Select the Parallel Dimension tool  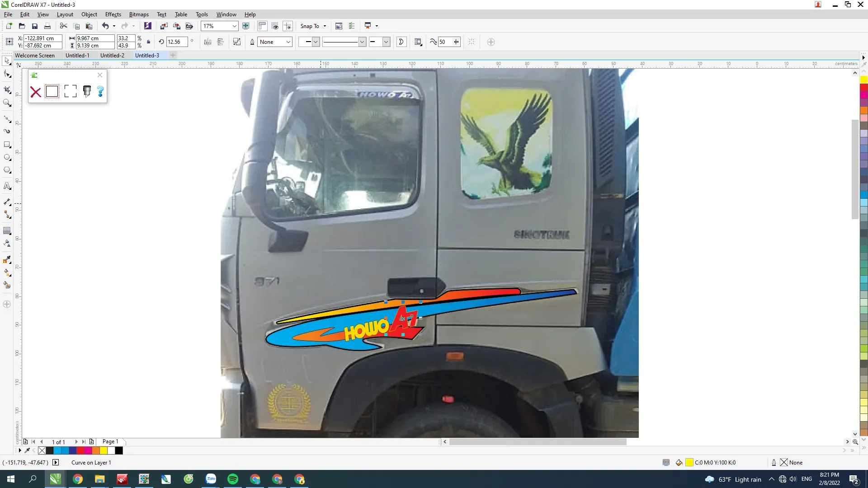pos(7,202)
